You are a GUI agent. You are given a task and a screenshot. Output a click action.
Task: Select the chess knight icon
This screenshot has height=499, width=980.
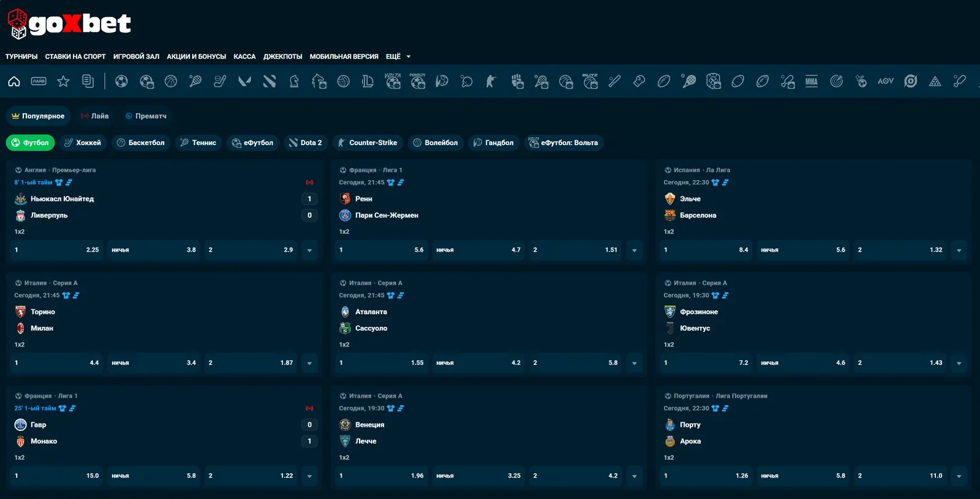tap(294, 81)
